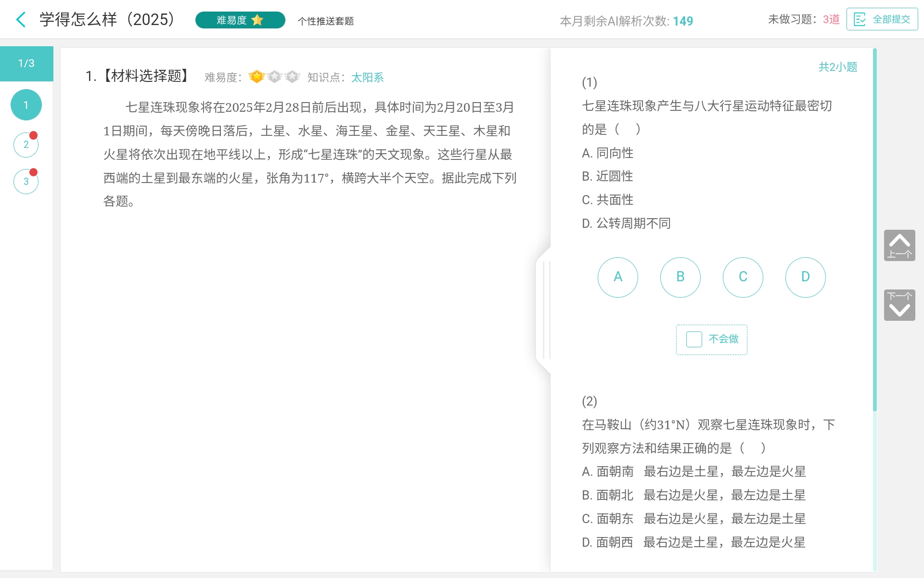924x578 pixels.
Task: Select answer option B circle
Action: (680, 277)
